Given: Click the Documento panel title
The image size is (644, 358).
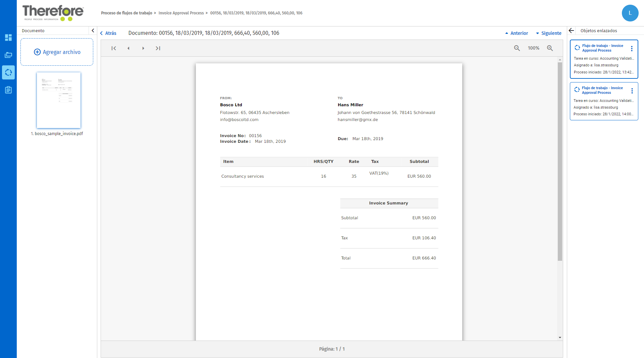Looking at the screenshot, I should (x=33, y=31).
